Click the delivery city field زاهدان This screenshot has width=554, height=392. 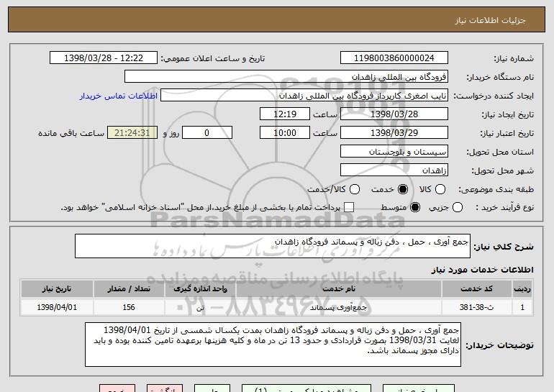click(394, 170)
